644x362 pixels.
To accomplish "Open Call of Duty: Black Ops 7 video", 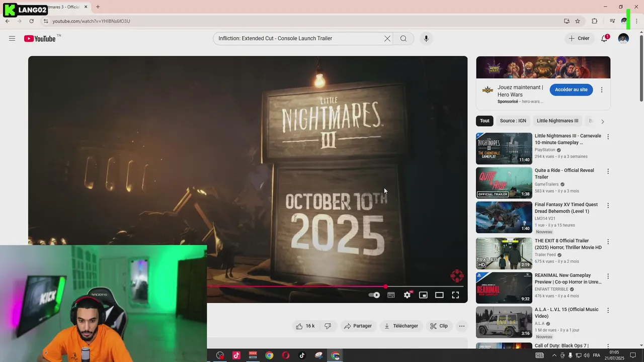I will [x=561, y=346].
